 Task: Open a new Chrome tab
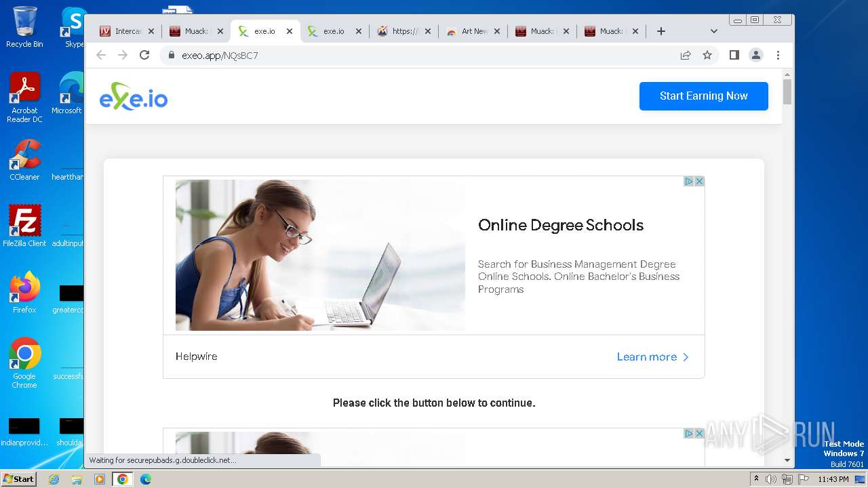[x=661, y=31]
